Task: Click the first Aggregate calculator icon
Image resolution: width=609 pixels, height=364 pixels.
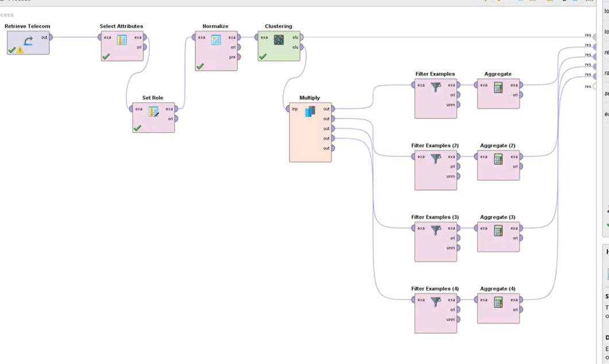Action: click(x=498, y=87)
